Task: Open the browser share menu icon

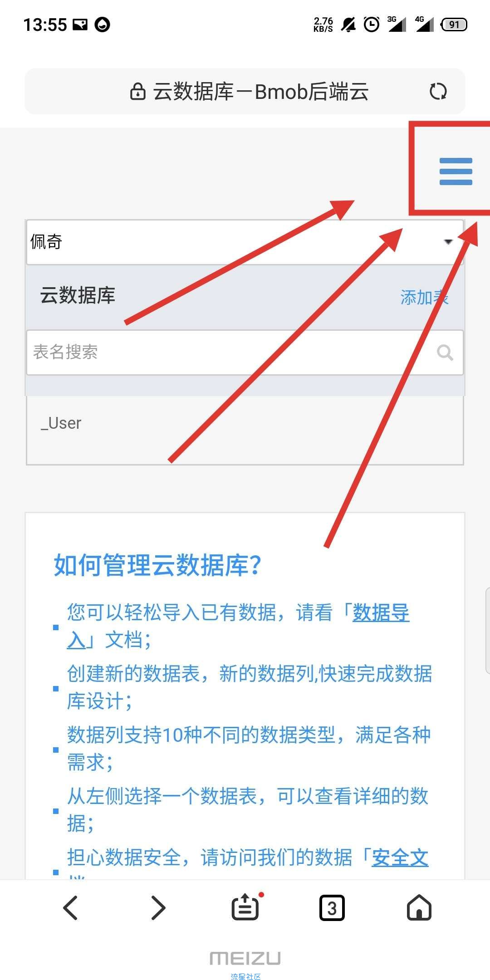Action: coord(246,907)
